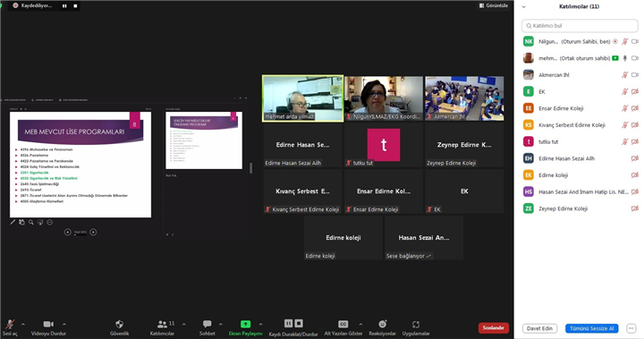This screenshot has height=339, width=644.
Task: Click tutku tut participant tile
Action: pyautogui.click(x=384, y=145)
